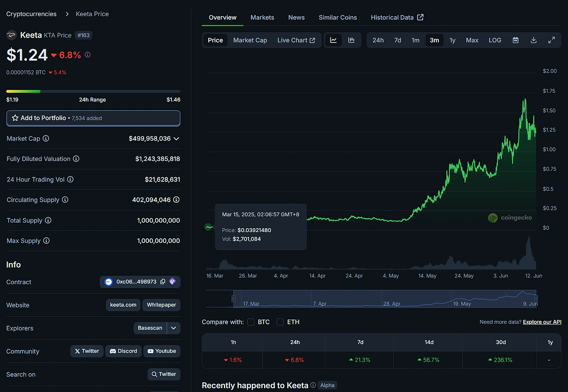The width and height of the screenshot is (568, 392).
Task: Open Keeta's Discord community icon
Action: (x=123, y=351)
